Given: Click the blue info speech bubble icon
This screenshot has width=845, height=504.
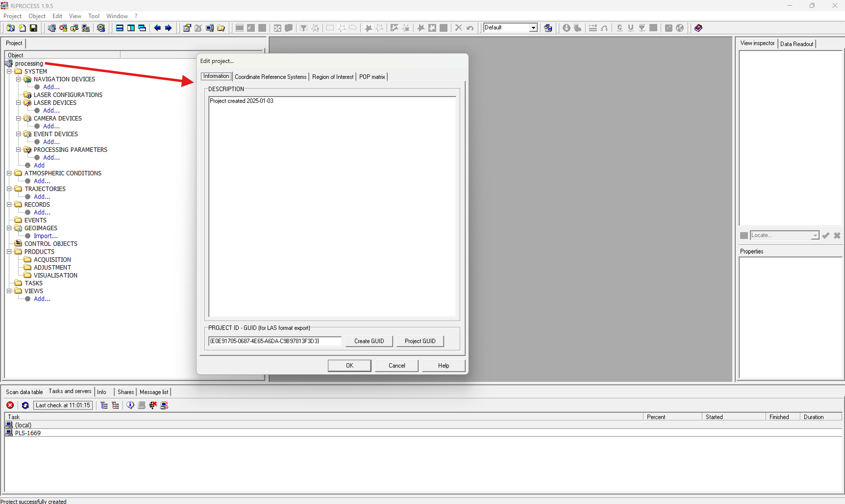Looking at the screenshot, I should tap(130, 405).
